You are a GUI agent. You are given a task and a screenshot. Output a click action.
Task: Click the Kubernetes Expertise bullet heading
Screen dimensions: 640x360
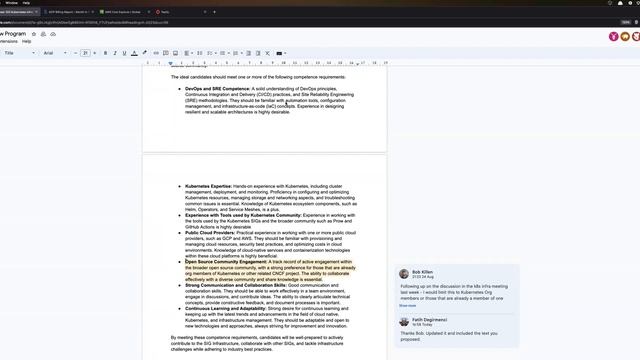(x=209, y=186)
